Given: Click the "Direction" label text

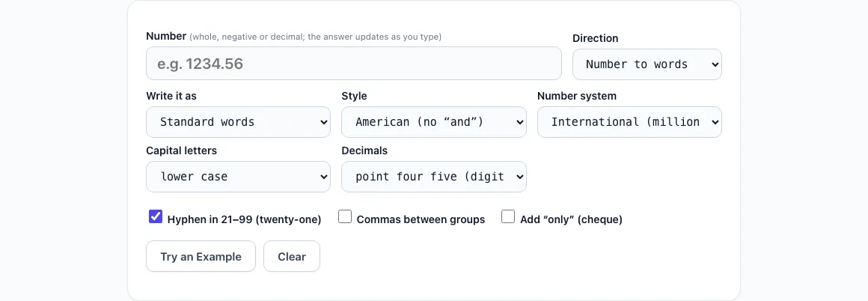Looking at the screenshot, I should click(x=595, y=38).
